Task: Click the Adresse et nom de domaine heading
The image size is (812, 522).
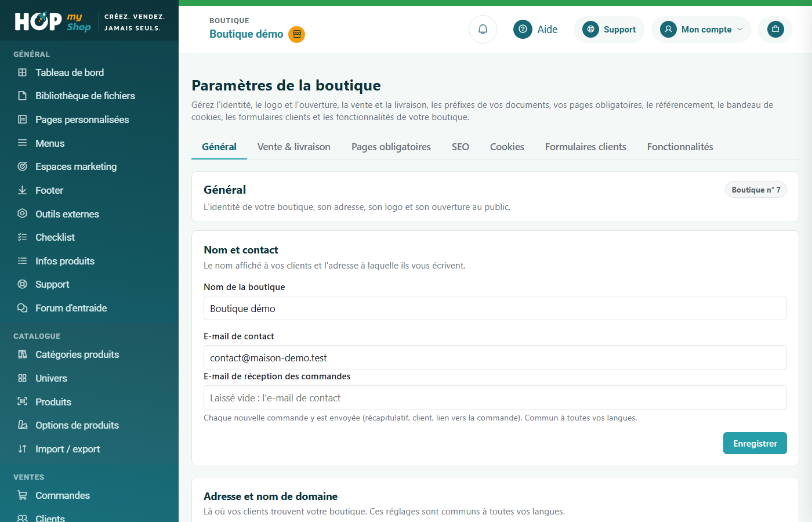Action: pyautogui.click(x=270, y=496)
